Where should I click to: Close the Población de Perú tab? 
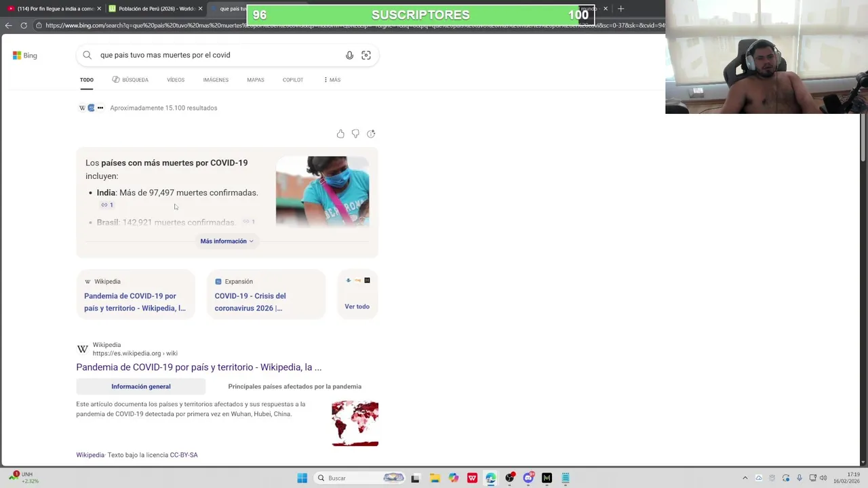click(200, 9)
